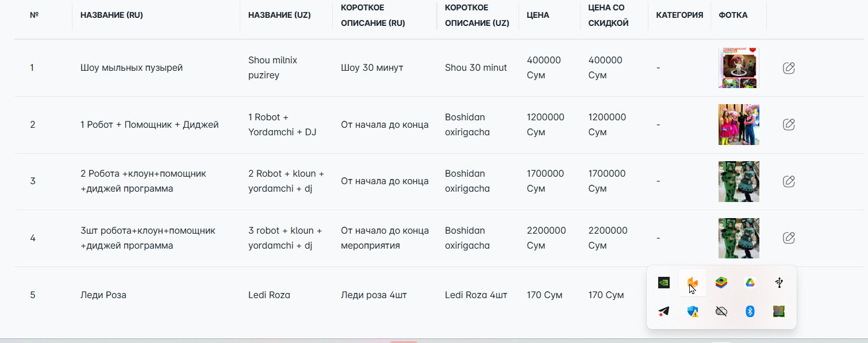Click the crossed-out cloud OneDrive icon

pos(721,311)
